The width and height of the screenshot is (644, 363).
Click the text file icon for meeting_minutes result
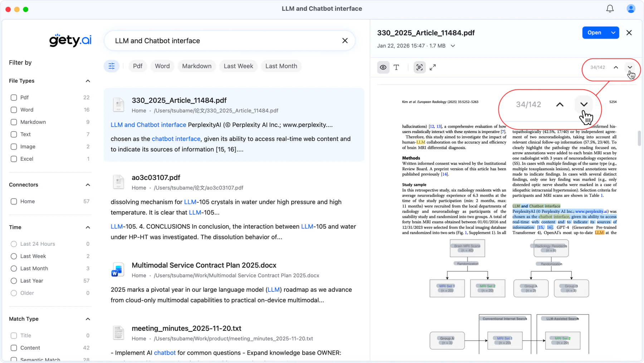118,333
